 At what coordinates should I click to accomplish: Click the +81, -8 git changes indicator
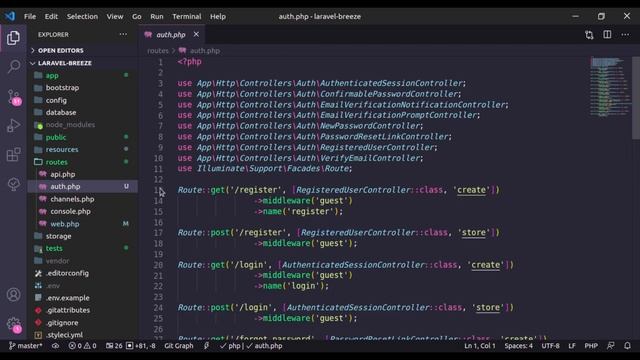click(x=141, y=346)
